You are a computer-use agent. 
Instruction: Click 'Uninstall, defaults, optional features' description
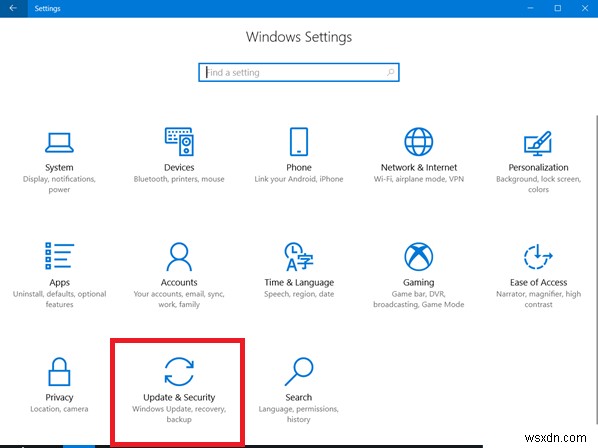point(59,299)
